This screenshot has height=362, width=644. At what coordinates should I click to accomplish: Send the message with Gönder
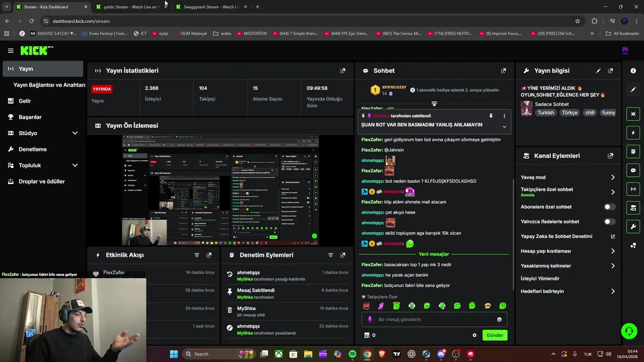tap(495, 335)
